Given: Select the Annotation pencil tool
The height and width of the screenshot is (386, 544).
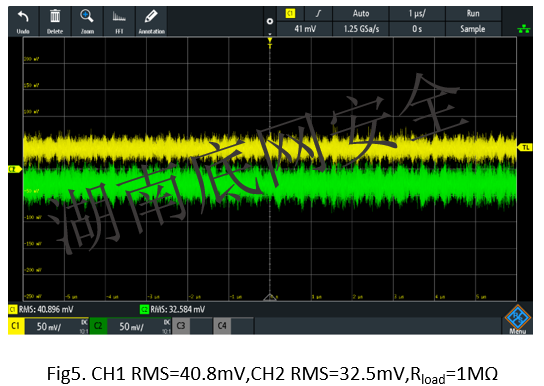Looking at the screenshot, I should [x=151, y=22].
